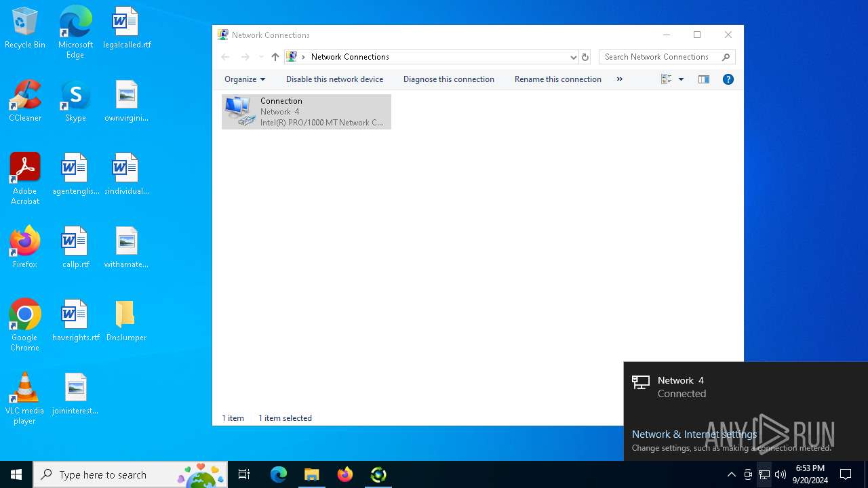Click the Forward navigation arrow
The height and width of the screenshot is (488, 868).
click(245, 57)
